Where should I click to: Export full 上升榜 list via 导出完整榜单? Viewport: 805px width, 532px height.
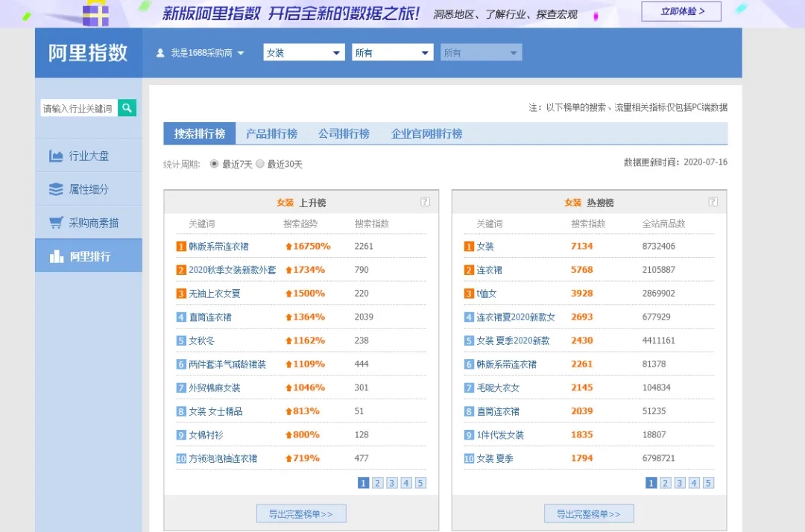[x=301, y=513]
